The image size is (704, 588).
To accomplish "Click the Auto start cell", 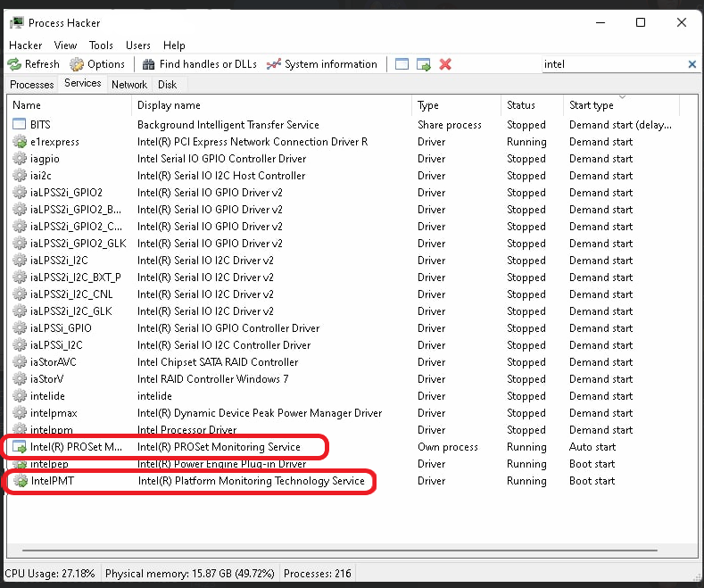I will pyautogui.click(x=592, y=447).
